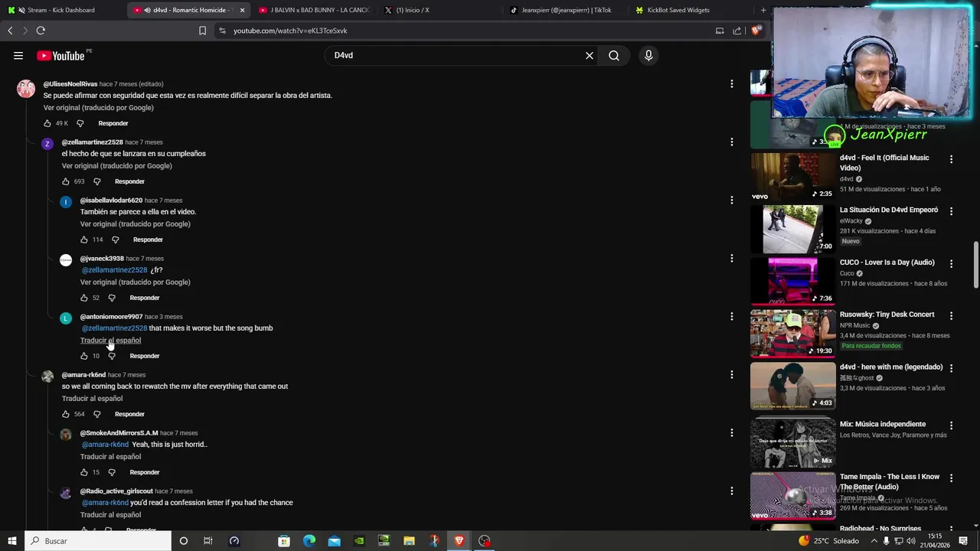
Task: Bookmark this page in the address bar
Action: point(202,31)
